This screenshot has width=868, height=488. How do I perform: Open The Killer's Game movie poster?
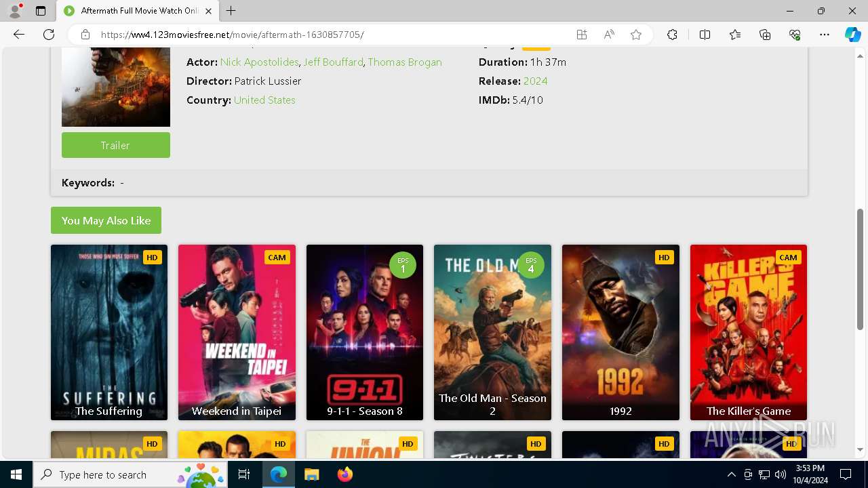pyautogui.click(x=749, y=332)
